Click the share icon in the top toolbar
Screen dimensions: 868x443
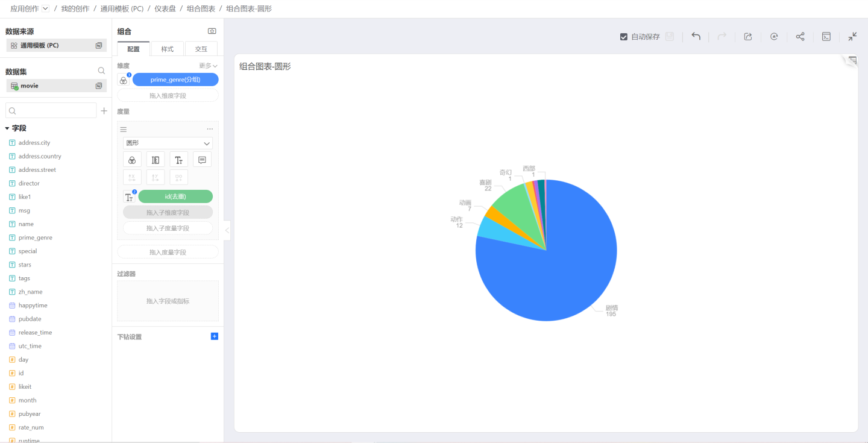(800, 36)
